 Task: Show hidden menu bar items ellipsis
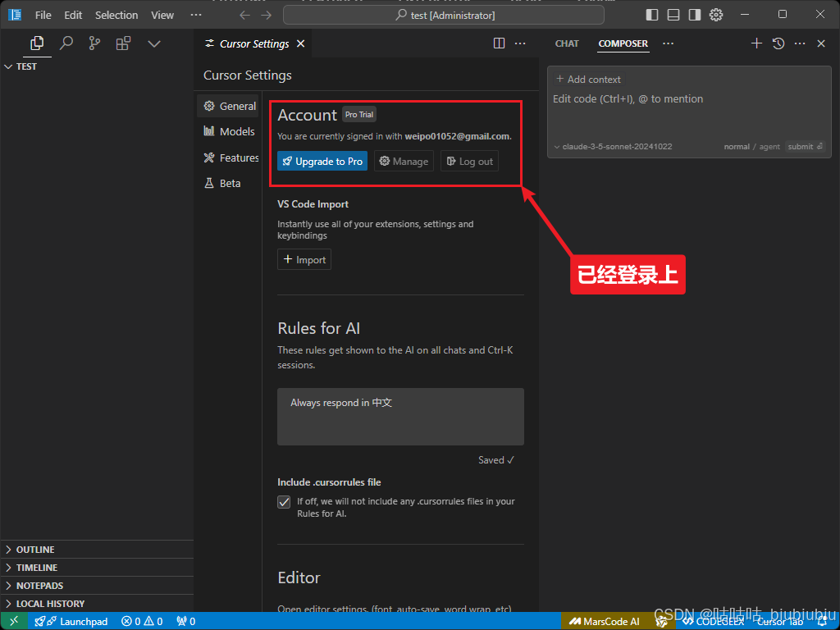tap(196, 15)
